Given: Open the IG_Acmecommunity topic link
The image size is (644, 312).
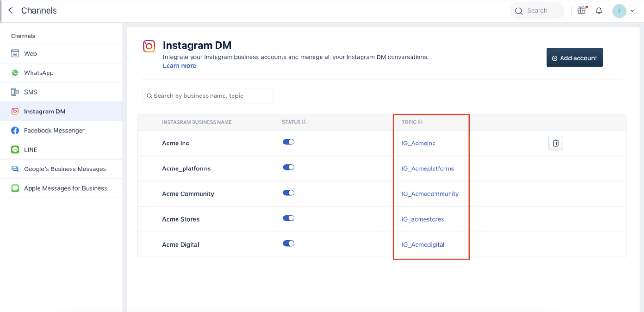Looking at the screenshot, I should click(x=430, y=194).
